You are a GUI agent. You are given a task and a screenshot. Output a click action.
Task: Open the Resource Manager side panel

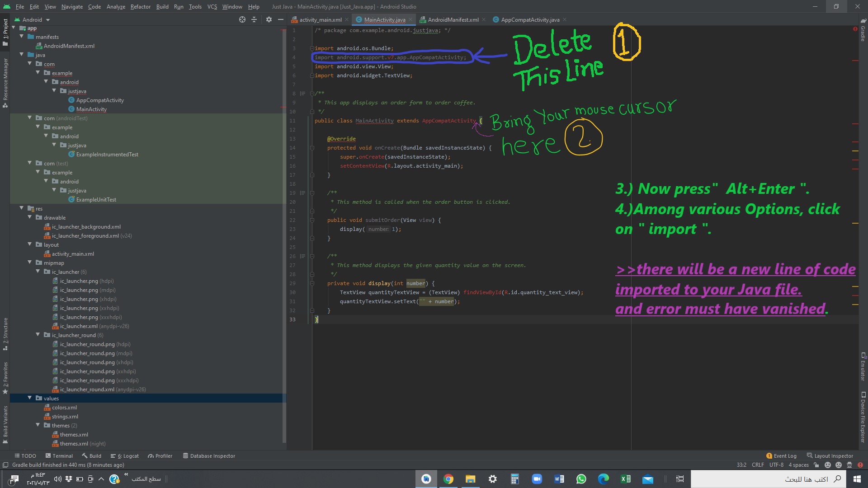tap(5, 81)
